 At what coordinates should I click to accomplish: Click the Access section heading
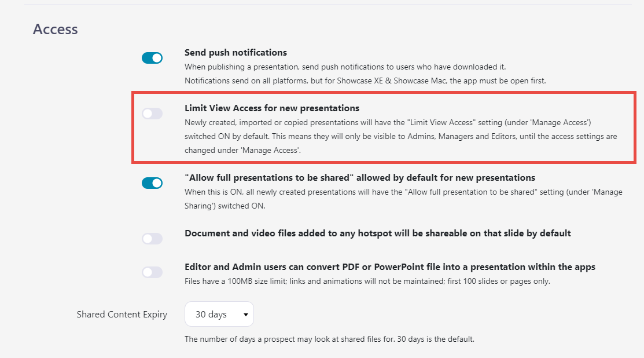pos(56,29)
